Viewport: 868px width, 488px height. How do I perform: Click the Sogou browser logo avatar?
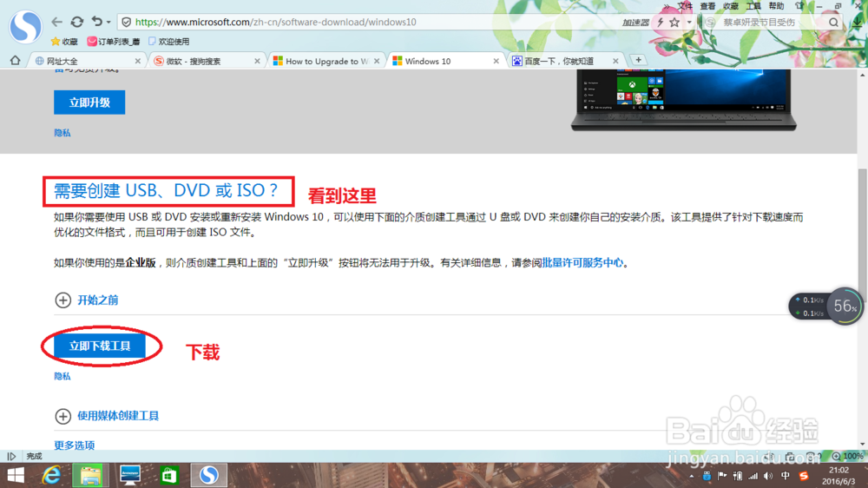(x=25, y=26)
